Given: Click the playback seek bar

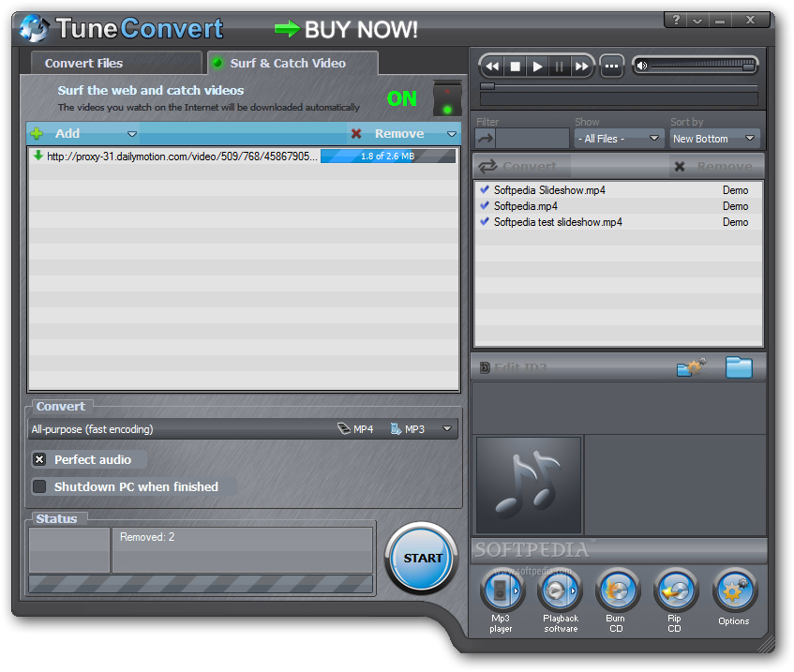Looking at the screenshot, I should (619, 86).
